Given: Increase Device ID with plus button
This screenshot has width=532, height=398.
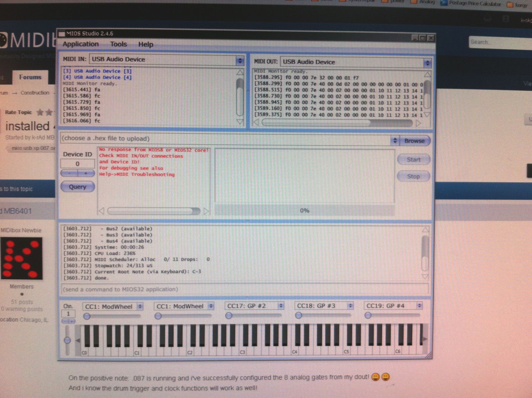Looking at the screenshot, I should pos(86,173).
